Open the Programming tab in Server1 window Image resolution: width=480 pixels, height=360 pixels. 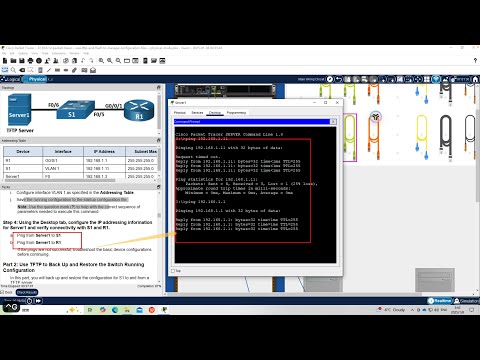pos(236,113)
